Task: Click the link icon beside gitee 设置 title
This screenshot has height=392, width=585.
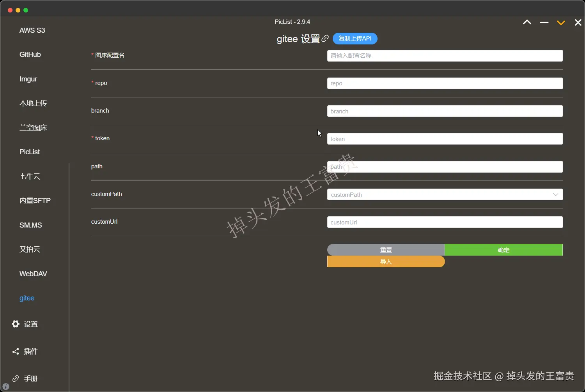Action: pyautogui.click(x=325, y=39)
